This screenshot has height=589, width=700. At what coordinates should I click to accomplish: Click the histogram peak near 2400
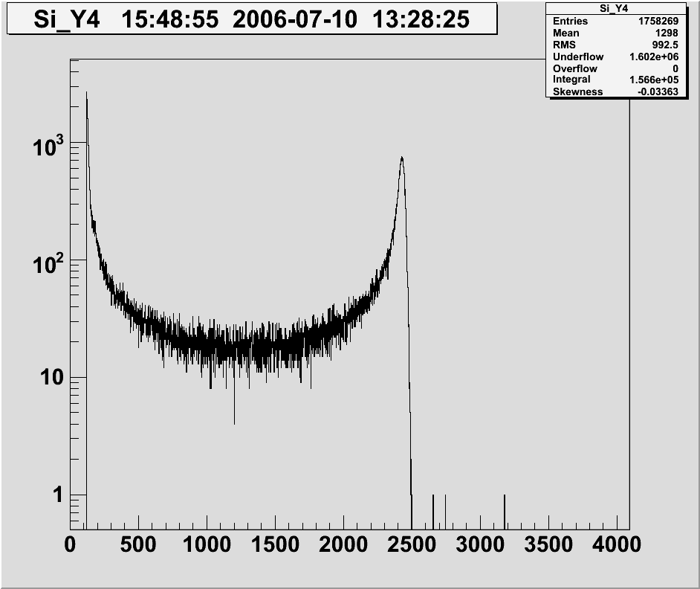(x=402, y=160)
